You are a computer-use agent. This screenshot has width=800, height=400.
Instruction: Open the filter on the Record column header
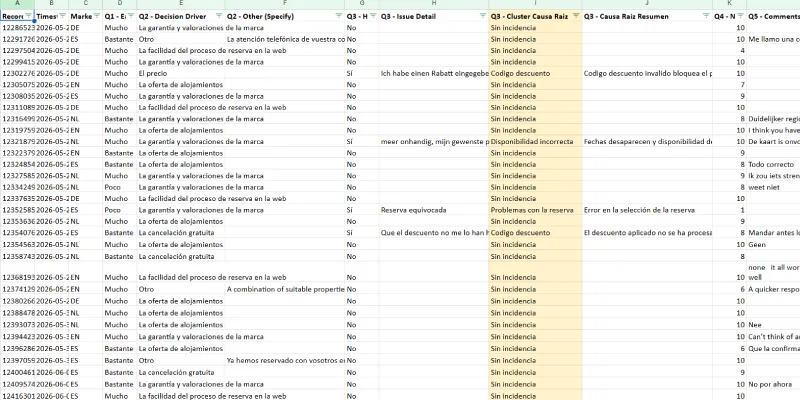click(28, 16)
